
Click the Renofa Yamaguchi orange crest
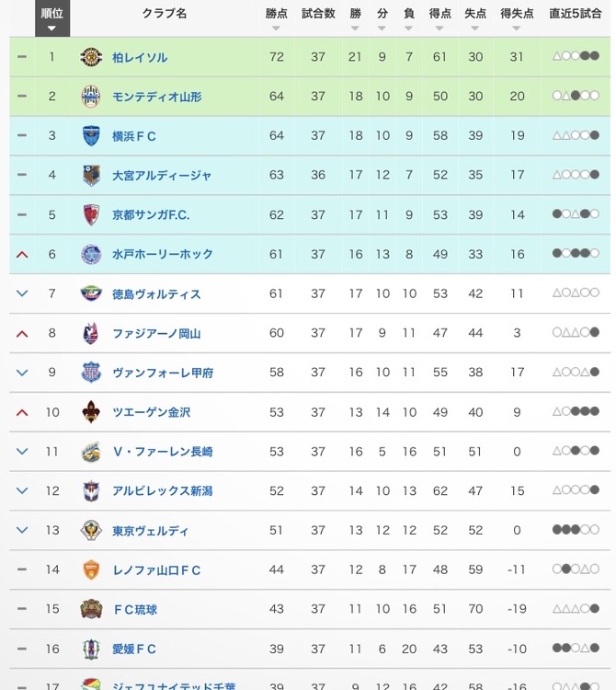click(x=91, y=569)
